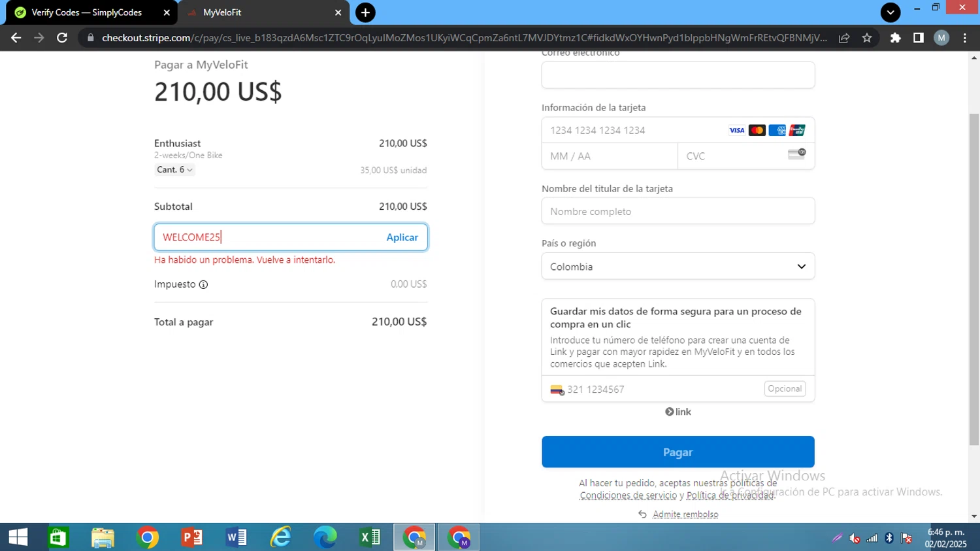
Task: Click the scrollbar down arrow
Action: coord(974,516)
